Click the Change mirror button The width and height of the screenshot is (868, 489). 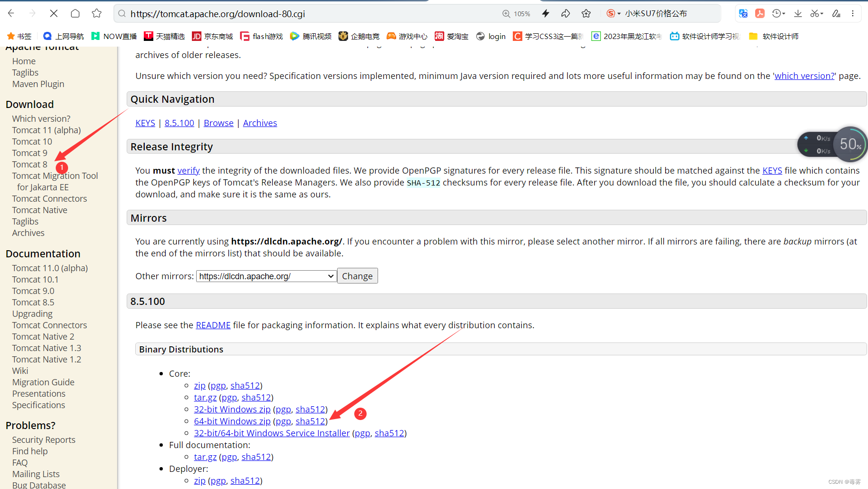[x=357, y=276]
